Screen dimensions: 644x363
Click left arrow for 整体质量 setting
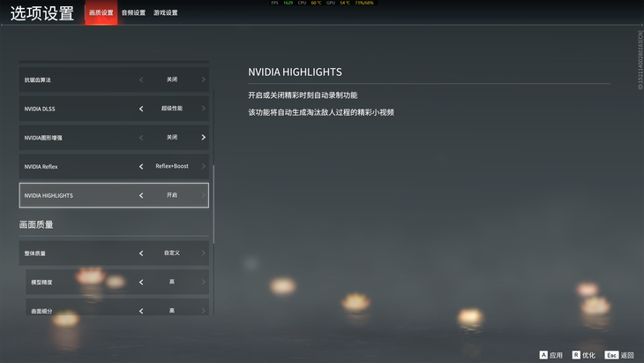click(x=141, y=253)
